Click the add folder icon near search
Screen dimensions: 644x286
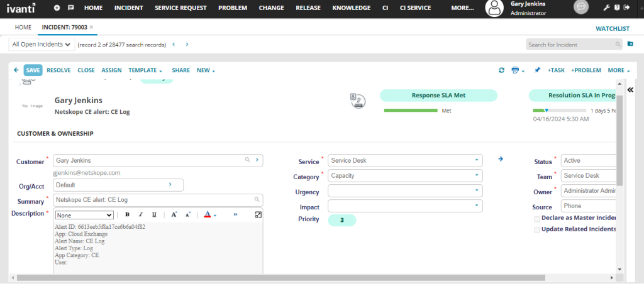click(630, 44)
